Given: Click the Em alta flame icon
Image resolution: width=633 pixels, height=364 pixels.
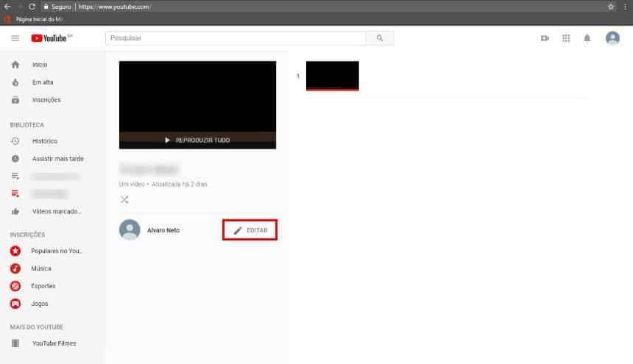Looking at the screenshot, I should (x=15, y=82).
